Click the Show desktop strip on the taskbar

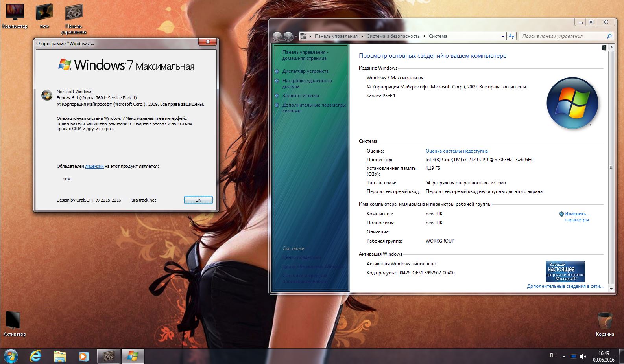click(621, 356)
